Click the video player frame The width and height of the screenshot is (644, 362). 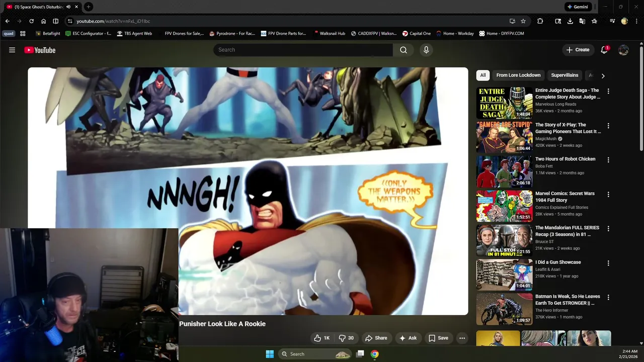(248, 191)
